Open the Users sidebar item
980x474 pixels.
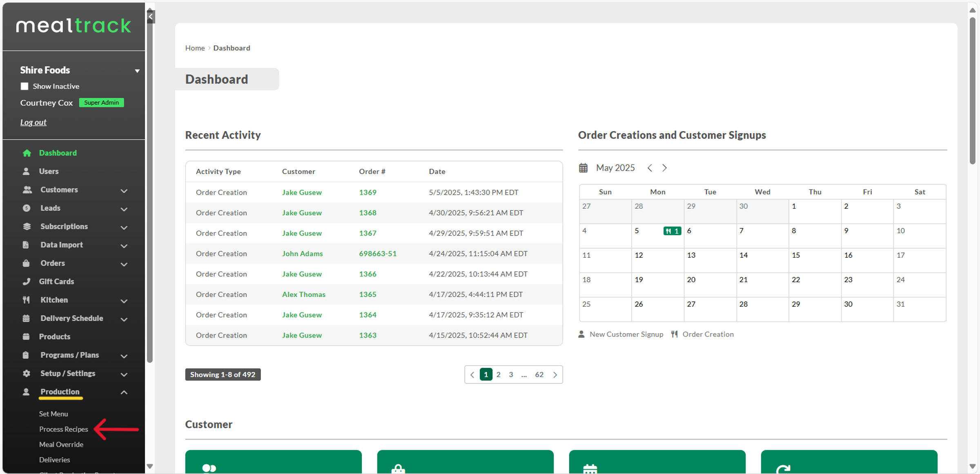[x=49, y=171]
